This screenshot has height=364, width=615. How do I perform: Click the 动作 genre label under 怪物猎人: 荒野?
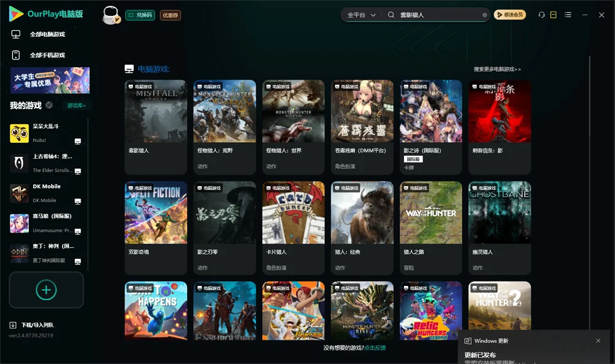[x=202, y=166]
